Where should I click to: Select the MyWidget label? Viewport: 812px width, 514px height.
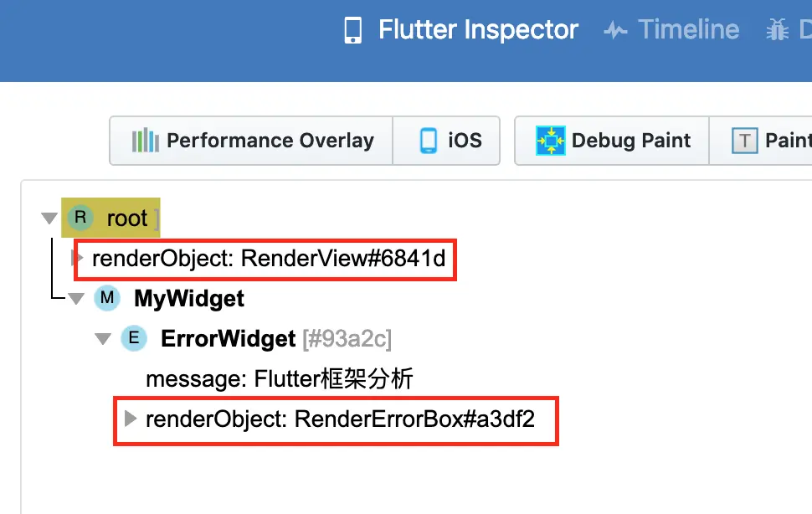[189, 298]
